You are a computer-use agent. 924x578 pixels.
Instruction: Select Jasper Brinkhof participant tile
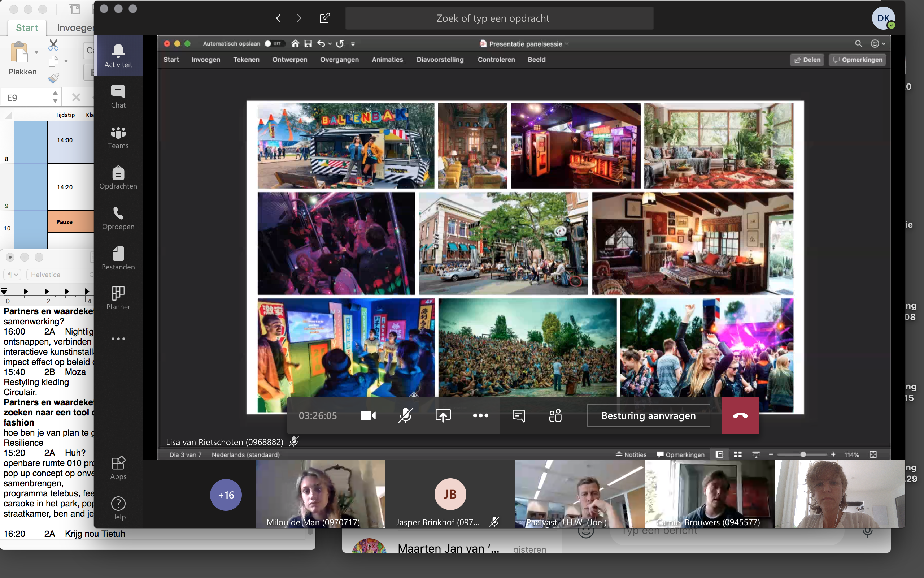(x=450, y=494)
